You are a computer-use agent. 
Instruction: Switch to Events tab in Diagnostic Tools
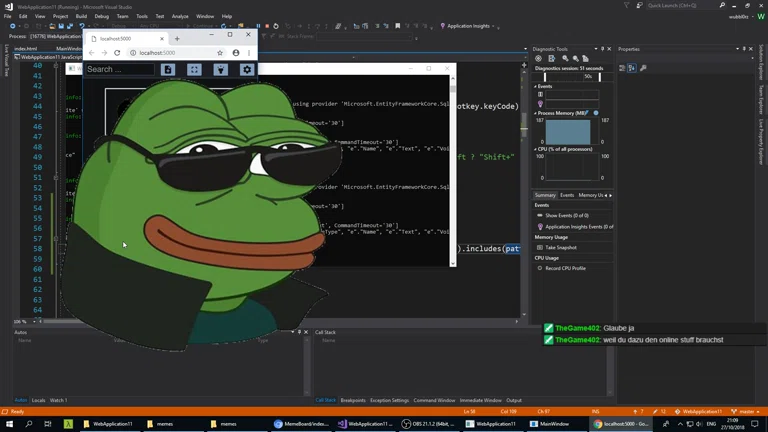tap(567, 195)
